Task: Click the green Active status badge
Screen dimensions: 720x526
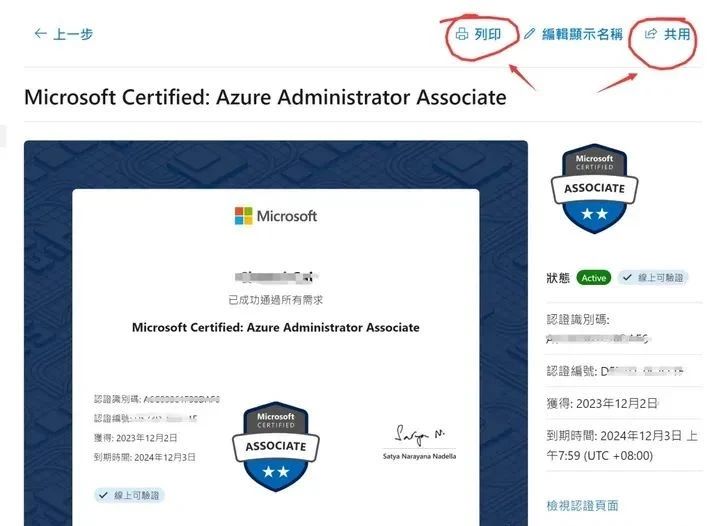Action: pyautogui.click(x=594, y=278)
